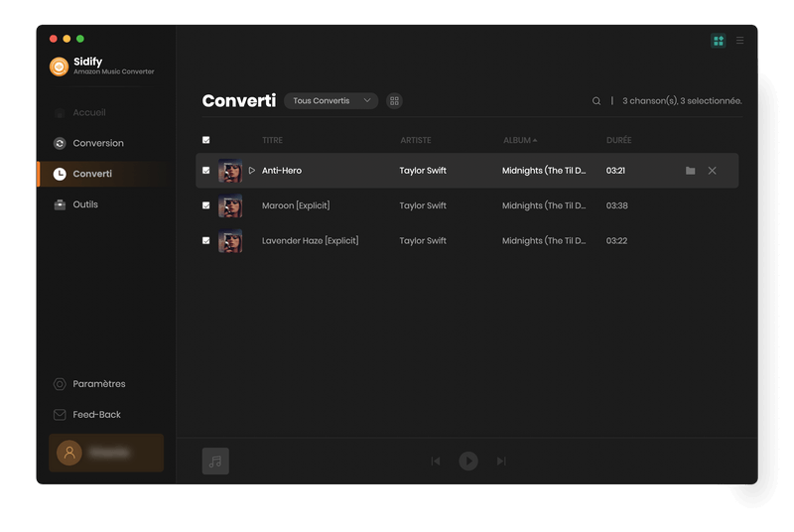Uncheck the Lavender Haze [Explicit] checkbox
794x532 pixels.
pyautogui.click(x=206, y=240)
